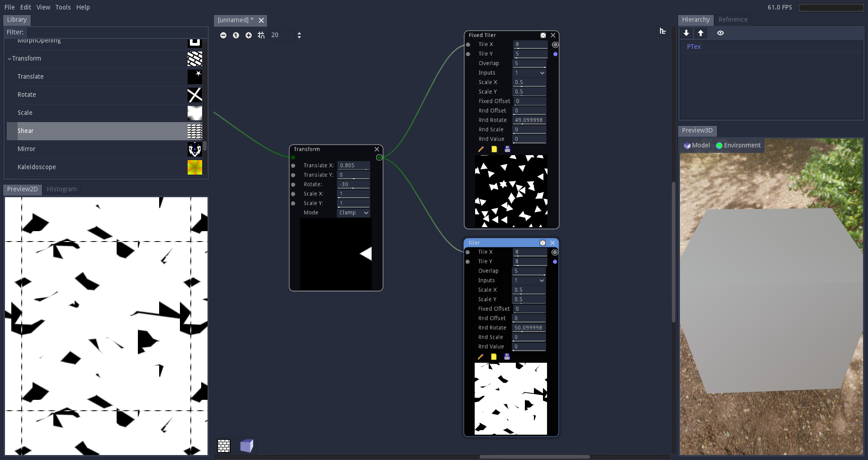Edit the Fixed Tiler node using its pencil icon

(x=481, y=149)
